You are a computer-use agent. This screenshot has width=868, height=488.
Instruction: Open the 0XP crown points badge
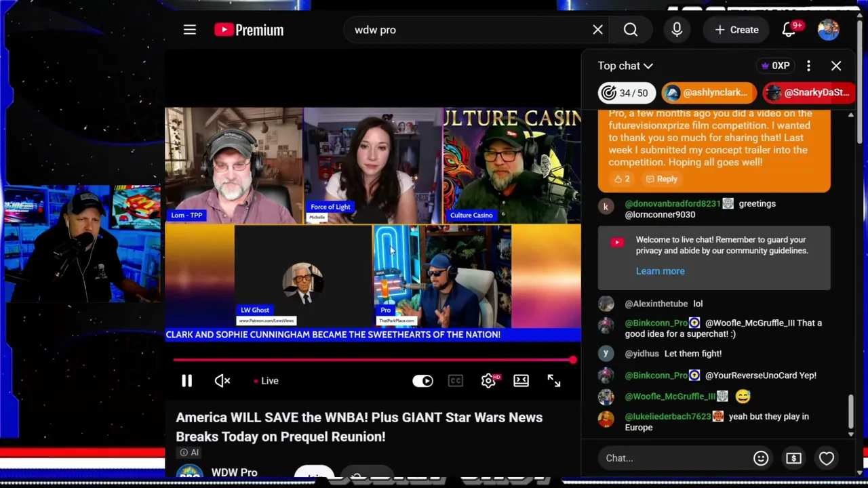click(x=775, y=66)
